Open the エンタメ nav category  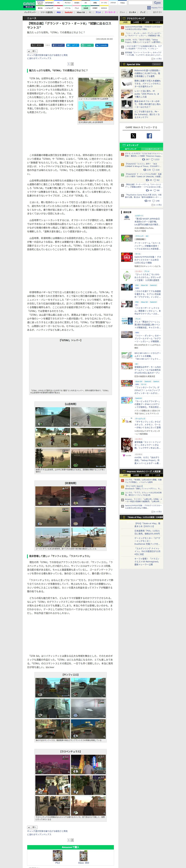(132, 12)
